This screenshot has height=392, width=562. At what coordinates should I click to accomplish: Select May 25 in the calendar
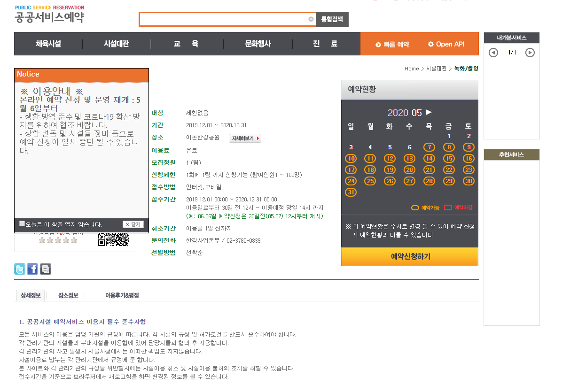[x=370, y=181]
